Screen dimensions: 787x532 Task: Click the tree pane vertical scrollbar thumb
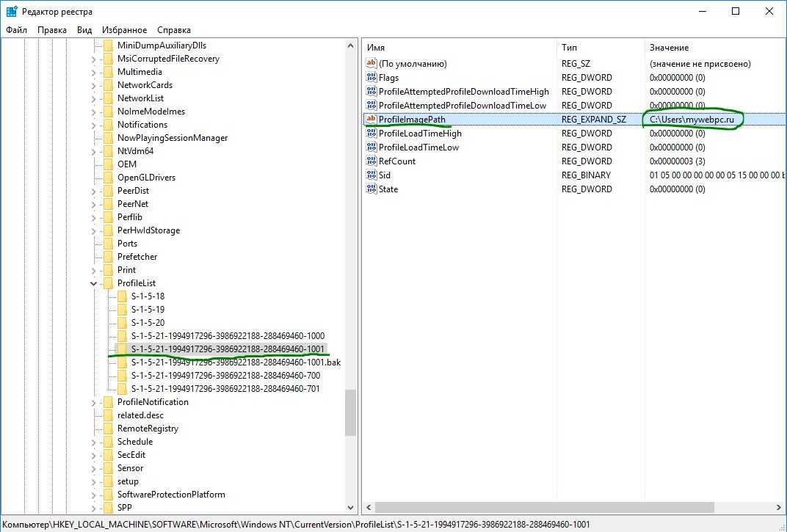point(350,412)
